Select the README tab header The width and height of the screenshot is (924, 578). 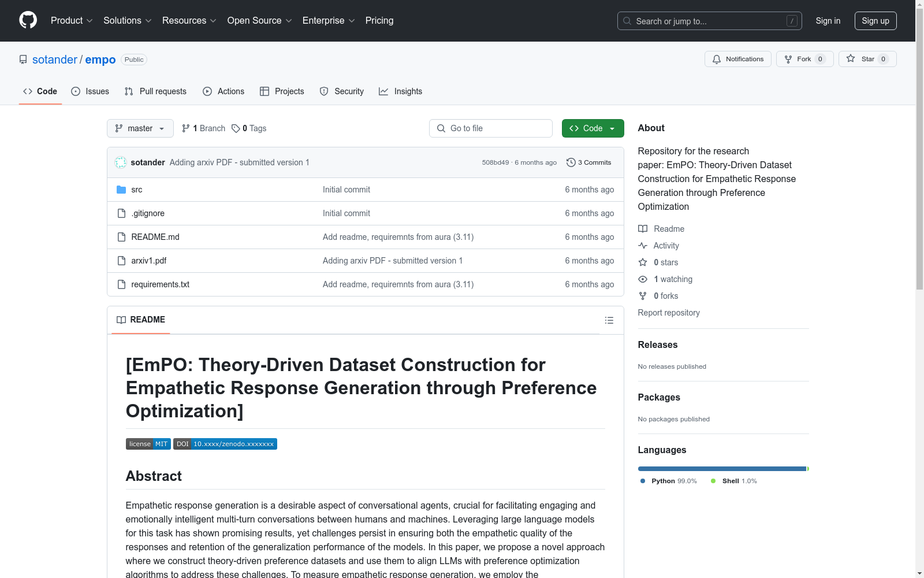pyautogui.click(x=141, y=320)
